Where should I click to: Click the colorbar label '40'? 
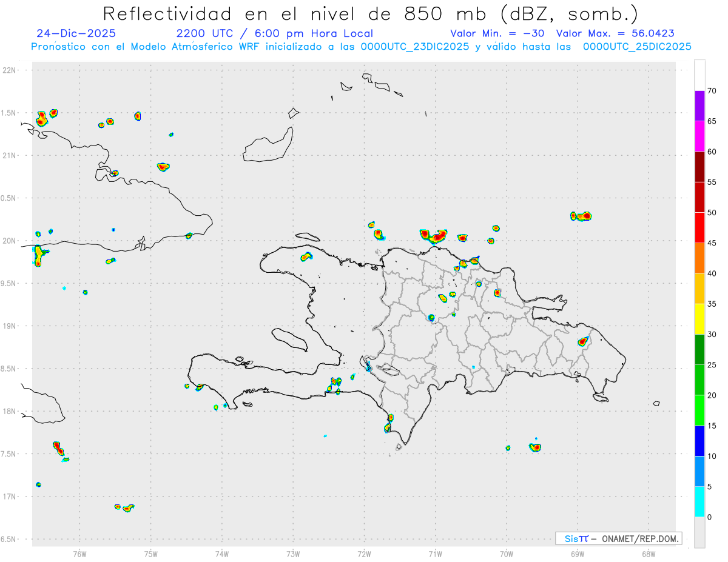point(712,273)
